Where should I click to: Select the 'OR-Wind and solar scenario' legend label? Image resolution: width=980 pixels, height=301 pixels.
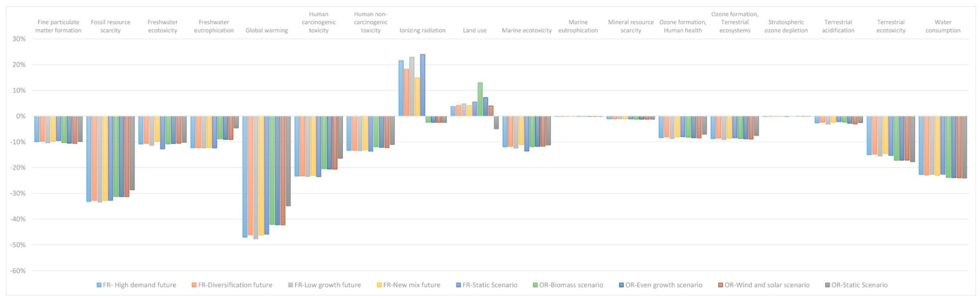coord(767,285)
